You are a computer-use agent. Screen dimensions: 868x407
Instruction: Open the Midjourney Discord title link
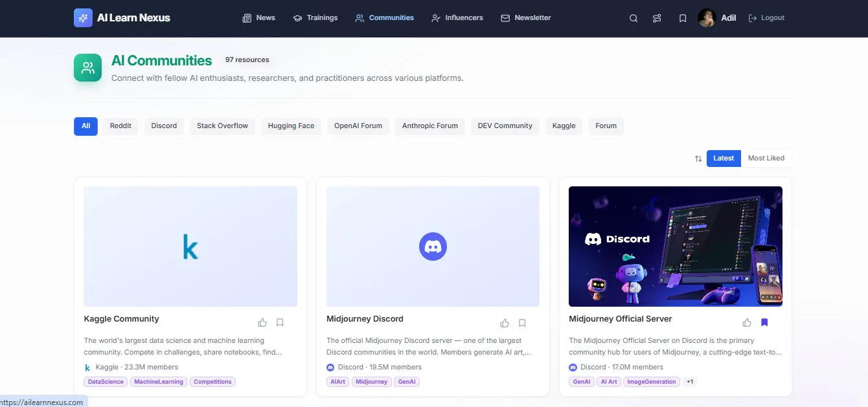pyautogui.click(x=365, y=319)
